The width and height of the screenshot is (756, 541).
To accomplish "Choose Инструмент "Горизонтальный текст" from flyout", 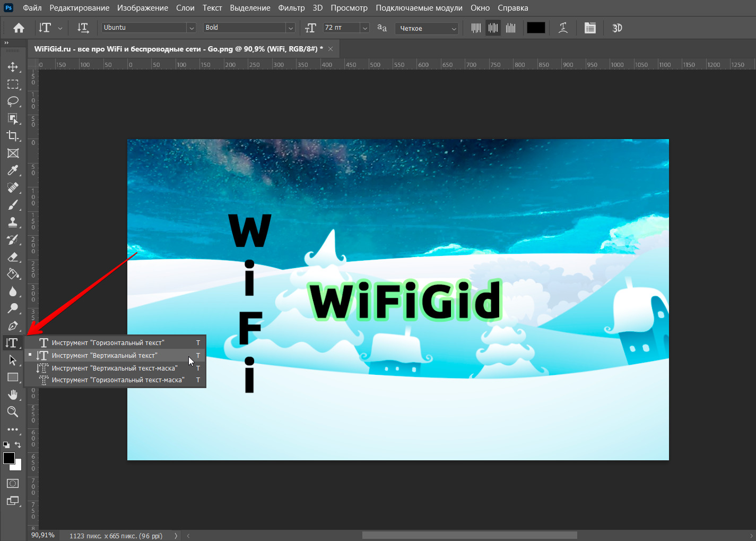I will [115, 343].
